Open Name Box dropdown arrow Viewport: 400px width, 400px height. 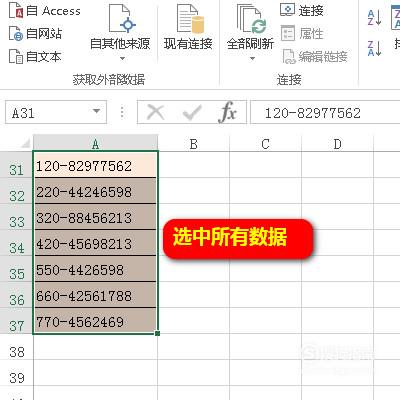pyautogui.click(x=97, y=111)
